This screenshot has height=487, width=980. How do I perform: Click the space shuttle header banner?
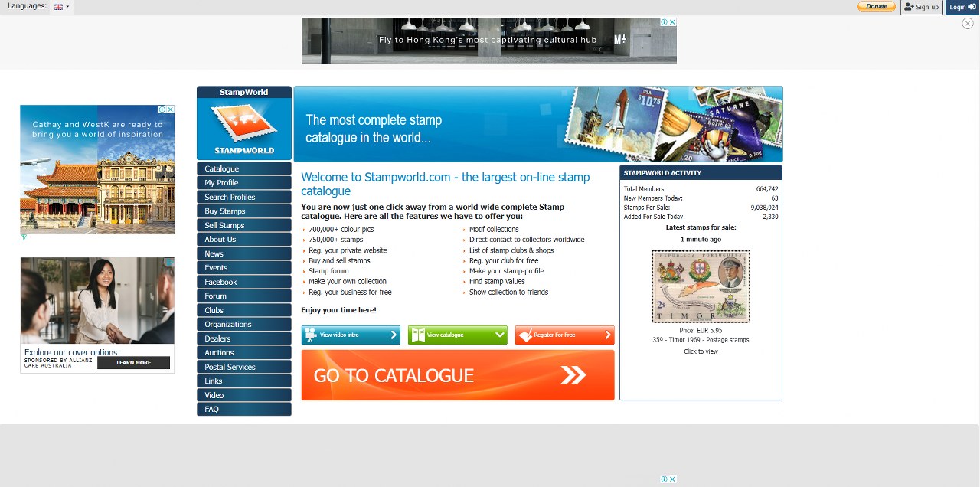pos(538,123)
